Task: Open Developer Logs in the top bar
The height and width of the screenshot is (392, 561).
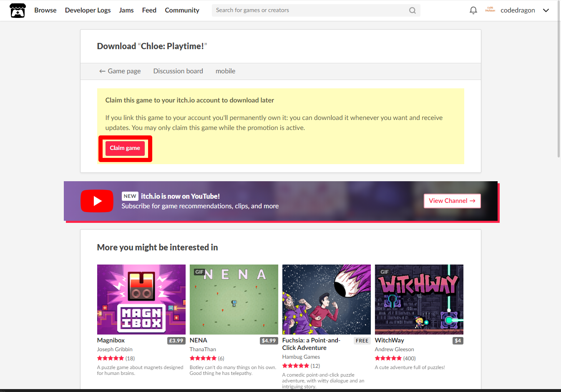Action: click(x=88, y=10)
